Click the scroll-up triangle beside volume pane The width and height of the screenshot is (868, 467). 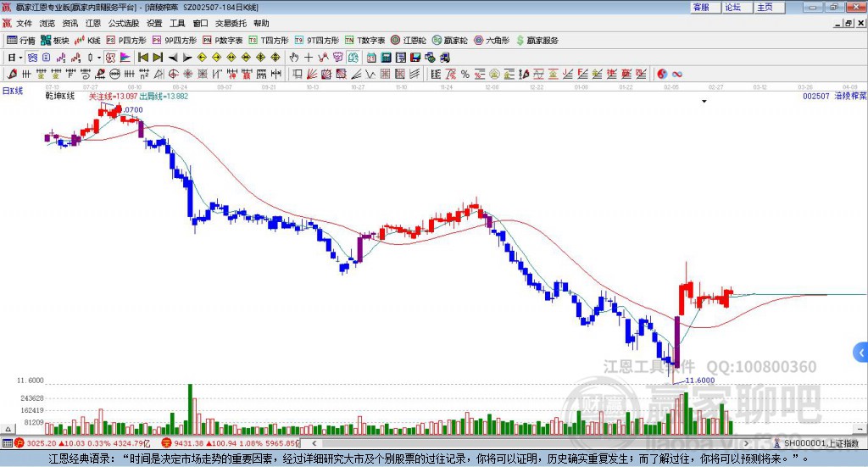[x=8, y=429]
